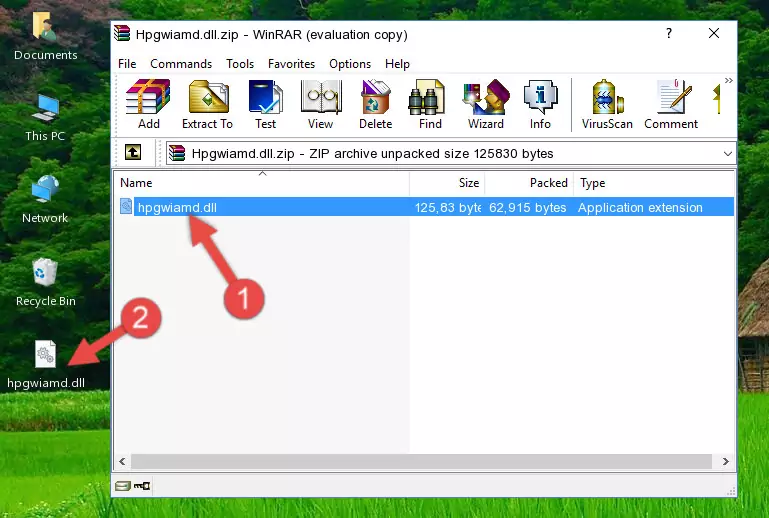
Task: Select the Recycle Bin desktop icon
Action: point(45,282)
